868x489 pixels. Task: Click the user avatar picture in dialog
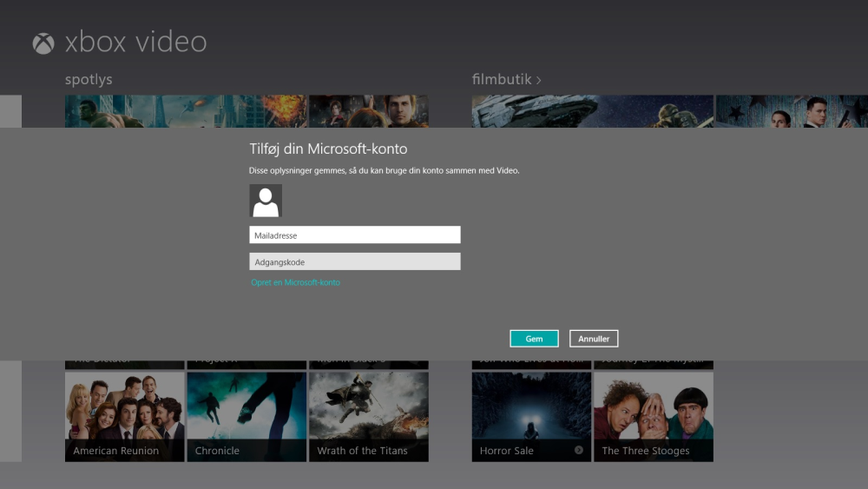(266, 201)
